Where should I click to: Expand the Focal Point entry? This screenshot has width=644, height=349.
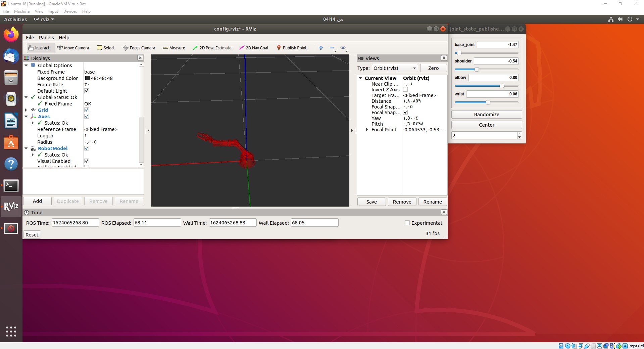click(366, 130)
